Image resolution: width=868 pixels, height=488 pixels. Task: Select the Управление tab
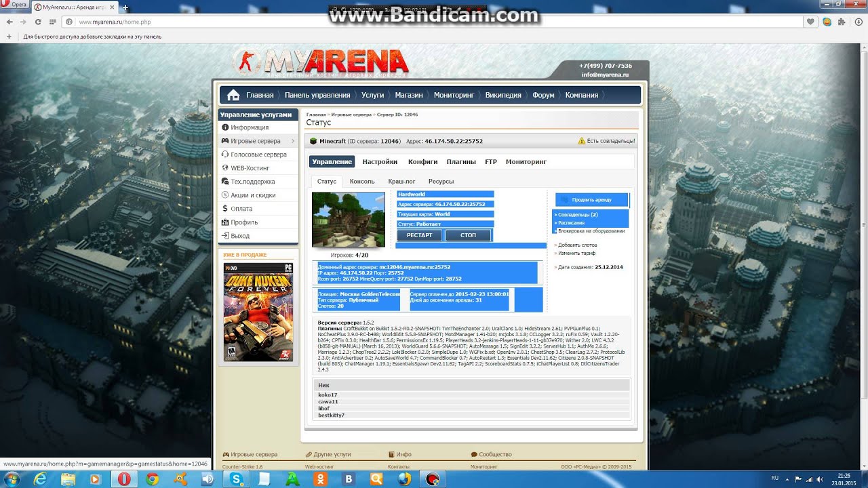(332, 162)
